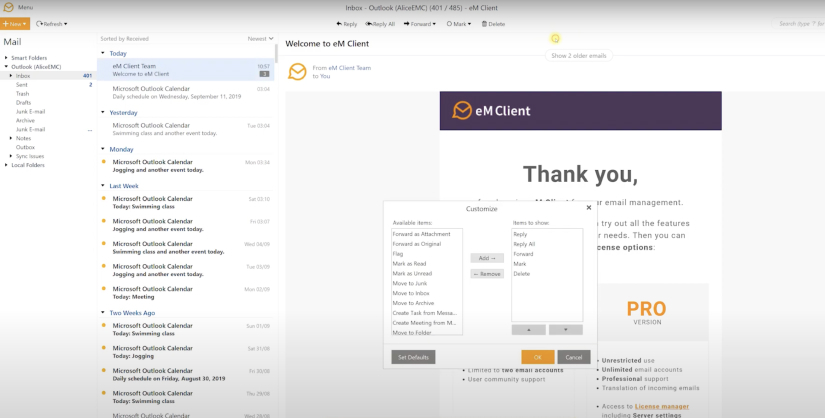This screenshot has height=418, width=825.
Task: Click the ← Remove button
Action: (x=487, y=274)
